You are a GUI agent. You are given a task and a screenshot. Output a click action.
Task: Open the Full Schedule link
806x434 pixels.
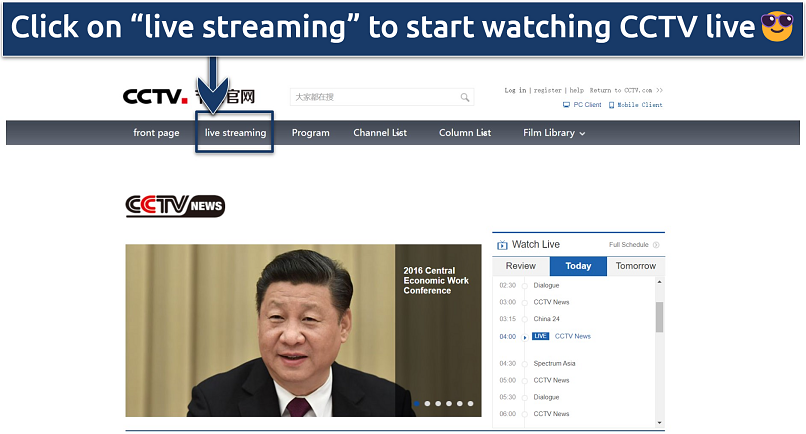coord(629,245)
